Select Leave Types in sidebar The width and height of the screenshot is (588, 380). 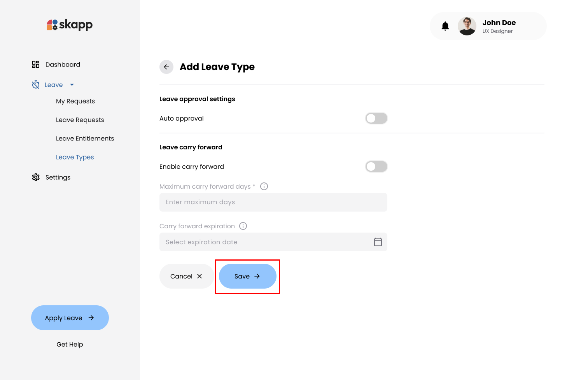point(75,157)
